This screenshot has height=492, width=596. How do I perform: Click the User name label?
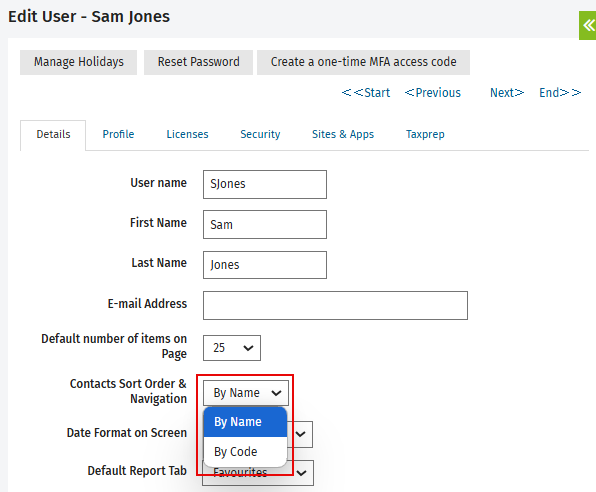(159, 183)
